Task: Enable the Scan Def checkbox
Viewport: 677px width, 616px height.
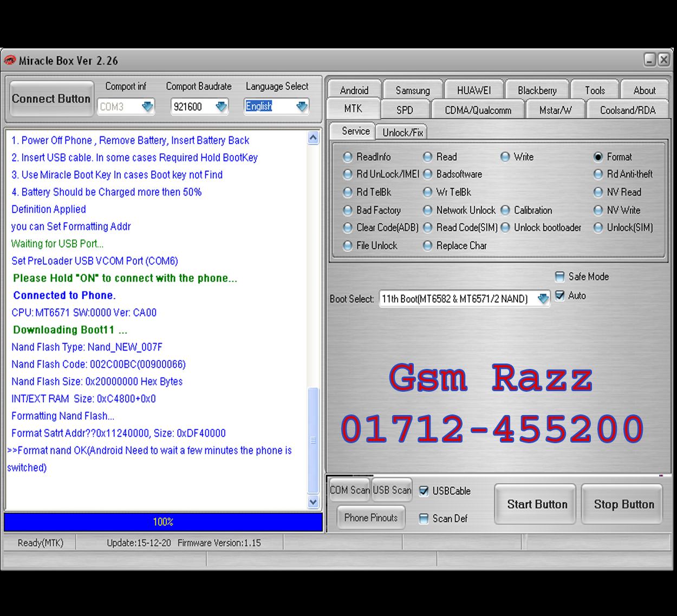Action: (424, 519)
